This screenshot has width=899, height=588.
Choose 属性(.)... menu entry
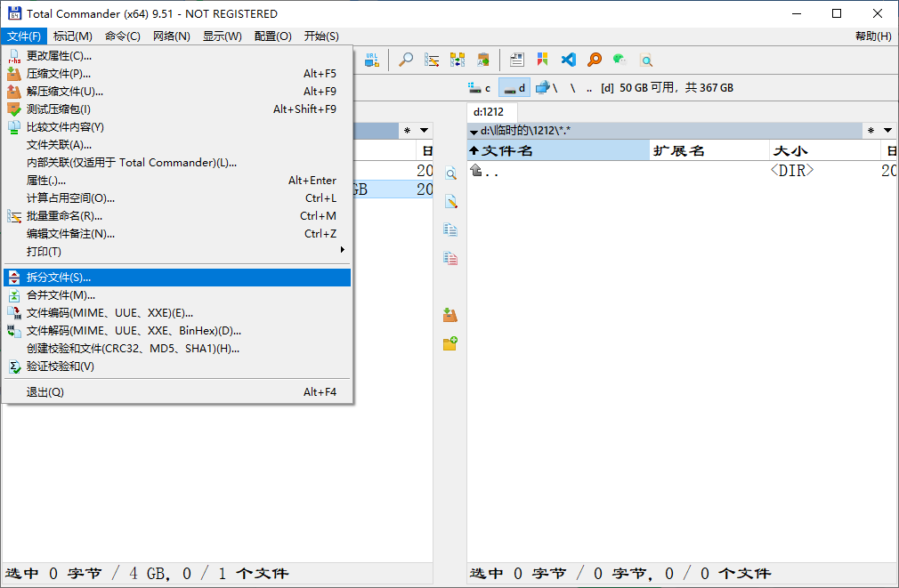[x=177, y=180]
